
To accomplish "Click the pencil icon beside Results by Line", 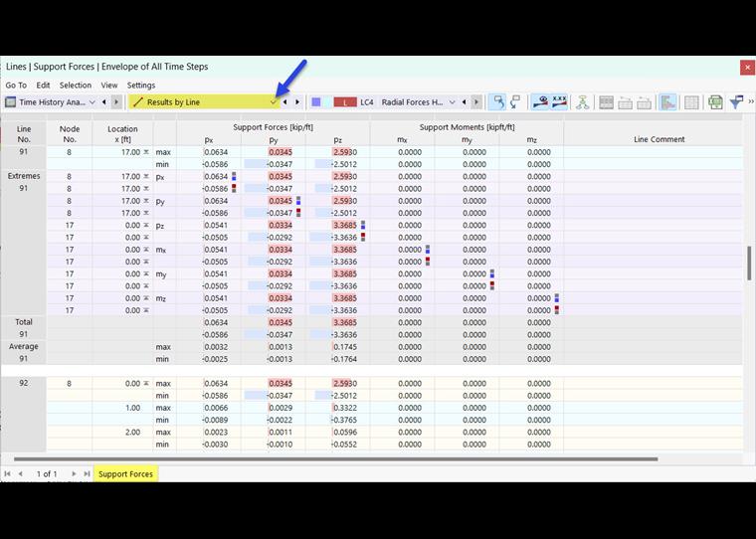I will tap(138, 102).
